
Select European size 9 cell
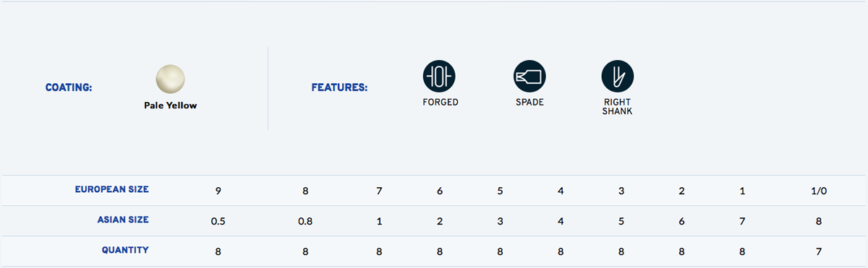218,191
